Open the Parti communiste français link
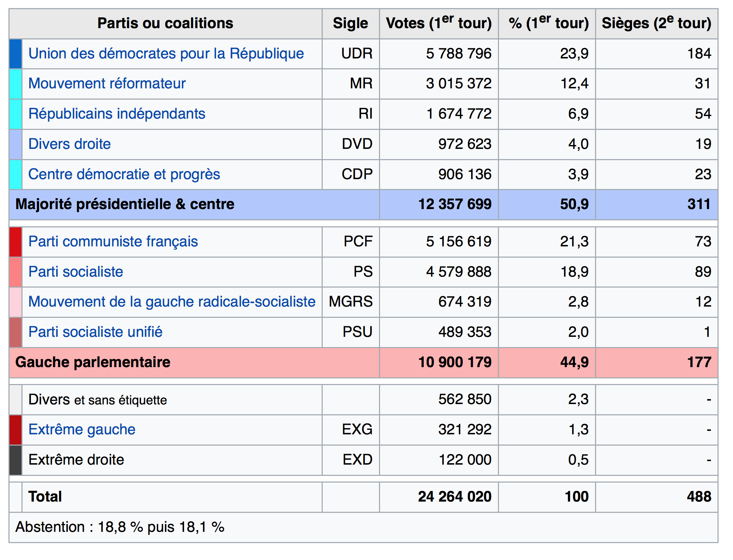 113,241
